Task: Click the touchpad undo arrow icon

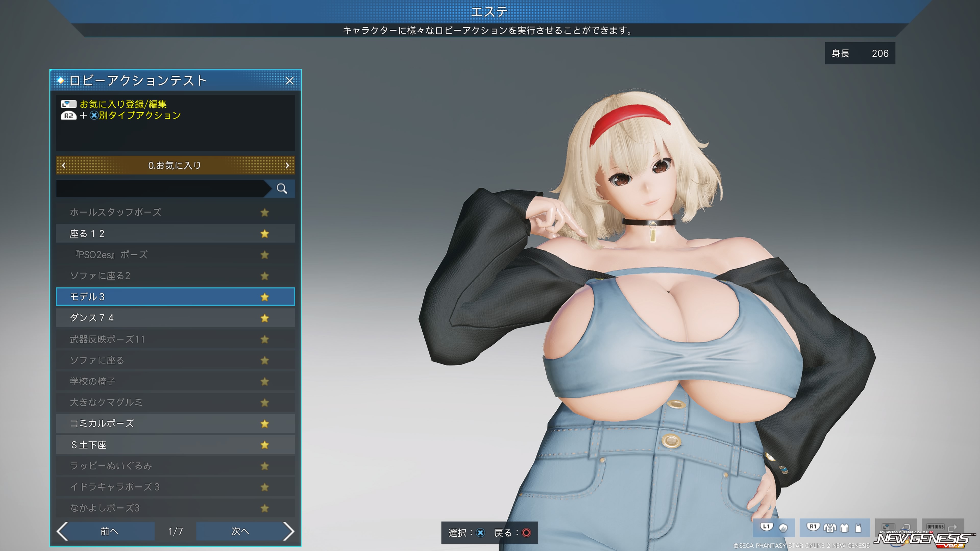Action: (906, 527)
